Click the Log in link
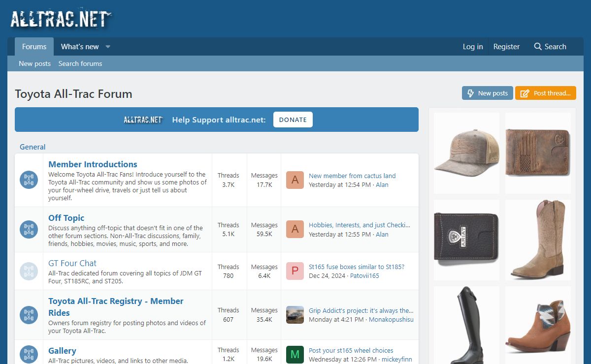This screenshot has width=591, height=364. 473,47
